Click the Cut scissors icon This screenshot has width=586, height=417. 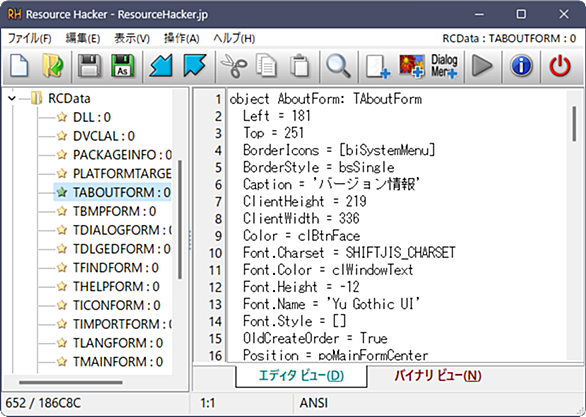pyautogui.click(x=234, y=66)
